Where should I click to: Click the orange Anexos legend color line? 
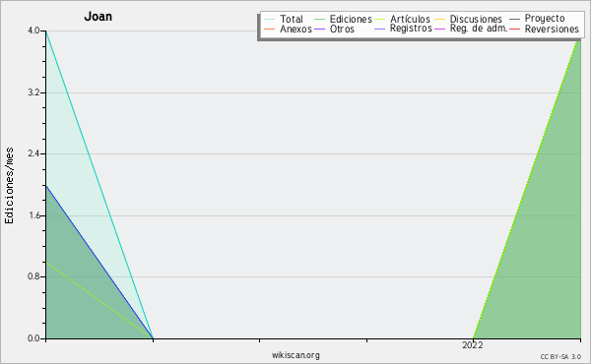270,29
